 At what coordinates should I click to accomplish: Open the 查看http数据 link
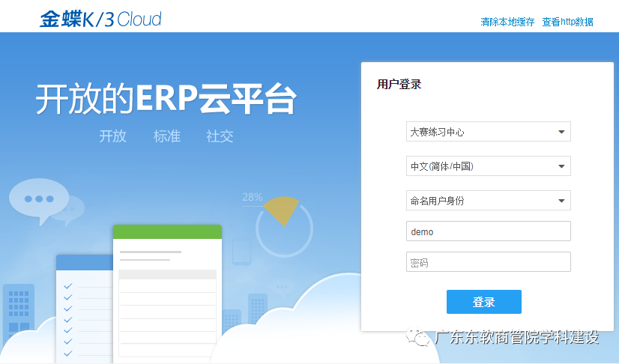coord(567,22)
